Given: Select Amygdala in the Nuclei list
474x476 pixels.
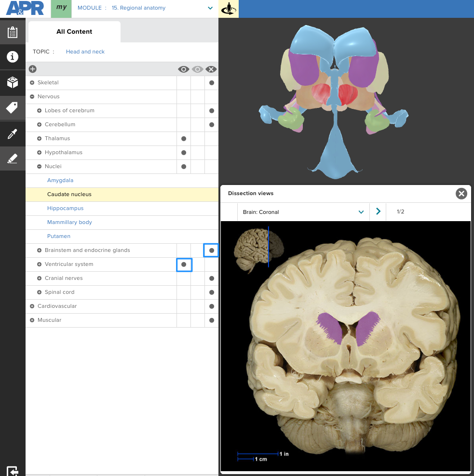Looking at the screenshot, I should click(x=60, y=180).
